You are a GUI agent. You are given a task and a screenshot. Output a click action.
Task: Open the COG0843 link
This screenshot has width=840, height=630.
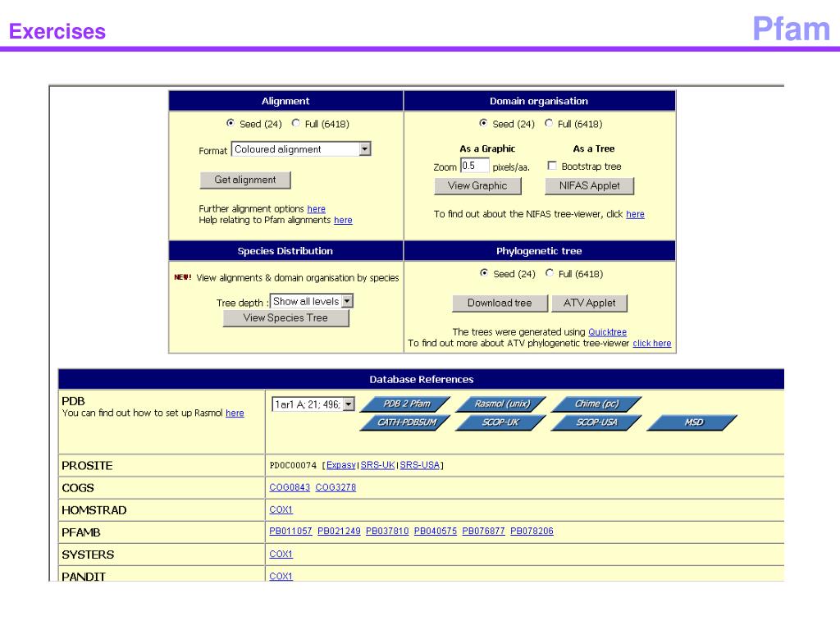point(290,487)
